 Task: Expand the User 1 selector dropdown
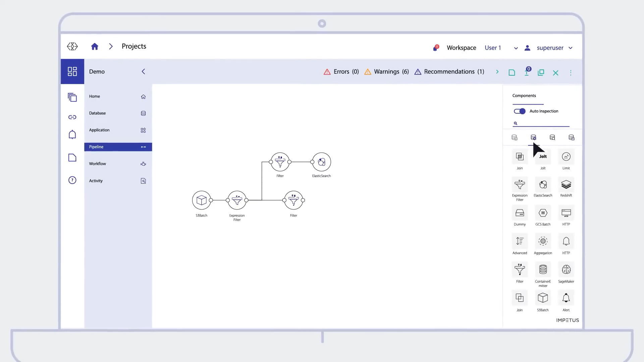[516, 48]
